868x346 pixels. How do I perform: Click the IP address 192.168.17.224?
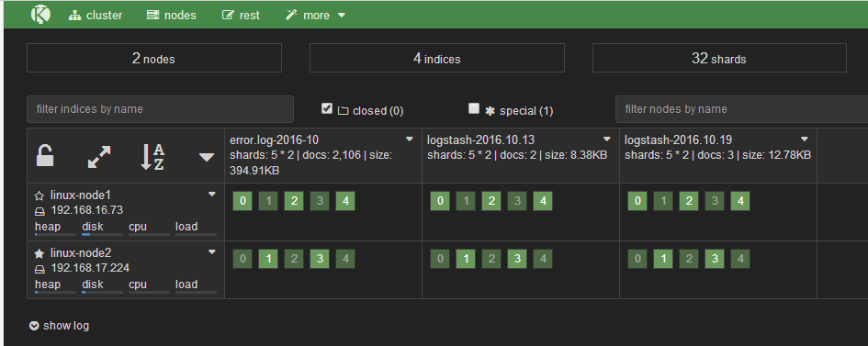90,268
